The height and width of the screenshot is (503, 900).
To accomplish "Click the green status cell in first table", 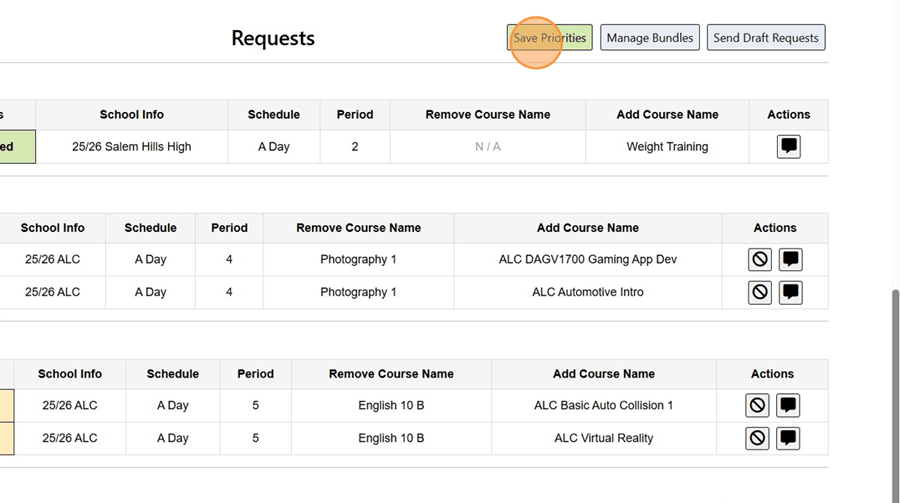I will [x=16, y=147].
